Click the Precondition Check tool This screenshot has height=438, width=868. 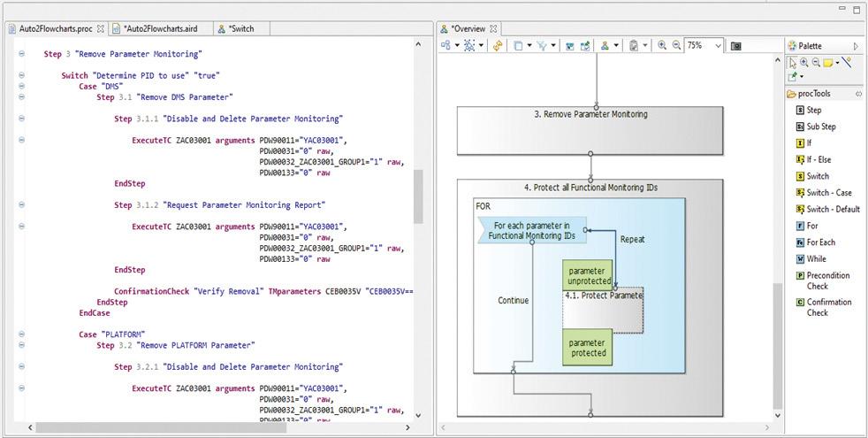click(826, 280)
